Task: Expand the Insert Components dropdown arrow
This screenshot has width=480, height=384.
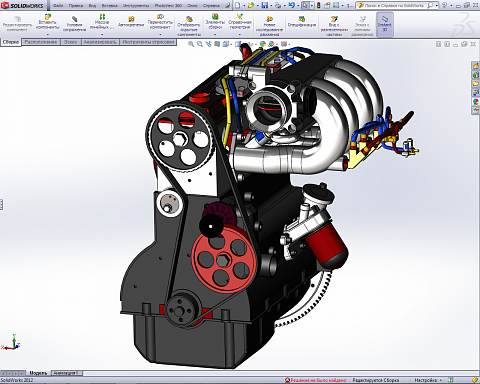Action: point(48,34)
